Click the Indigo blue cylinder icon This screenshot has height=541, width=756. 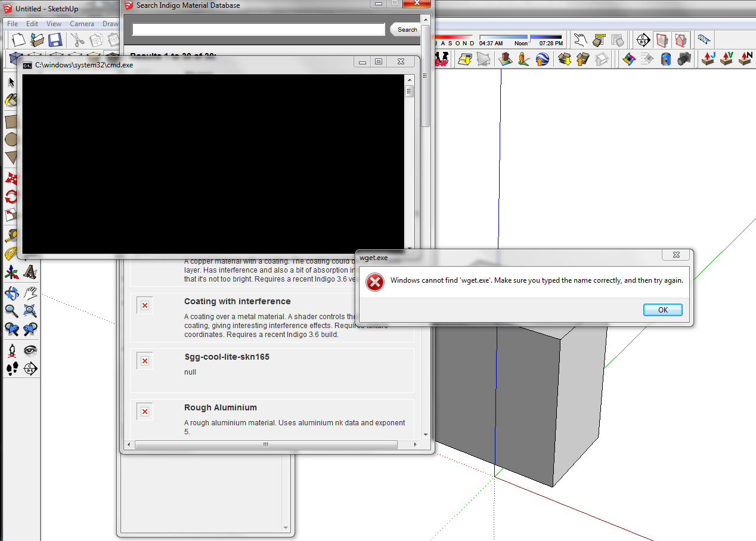[666, 58]
